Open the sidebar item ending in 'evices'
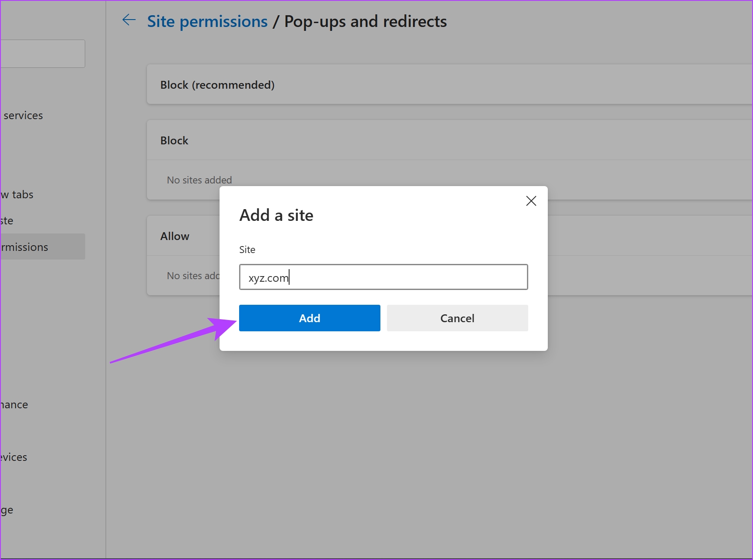The image size is (753, 560). [14, 457]
